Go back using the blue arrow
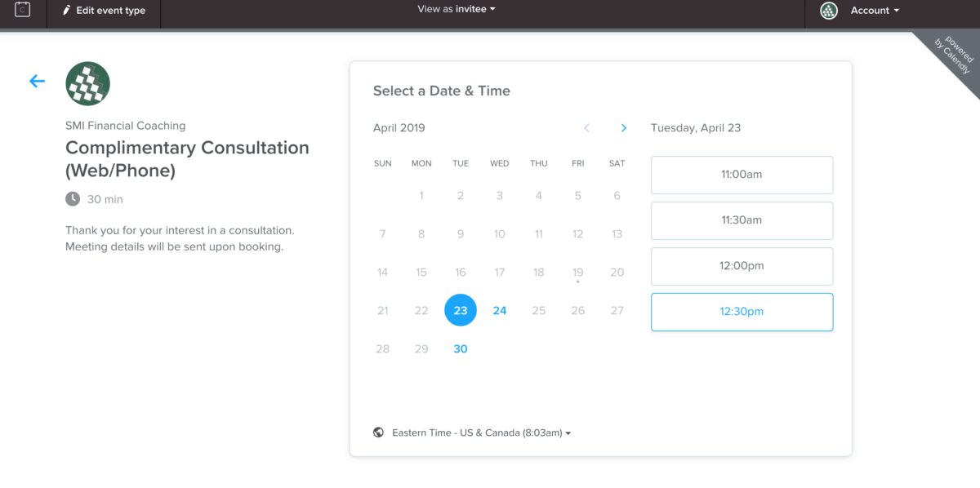 [x=37, y=81]
